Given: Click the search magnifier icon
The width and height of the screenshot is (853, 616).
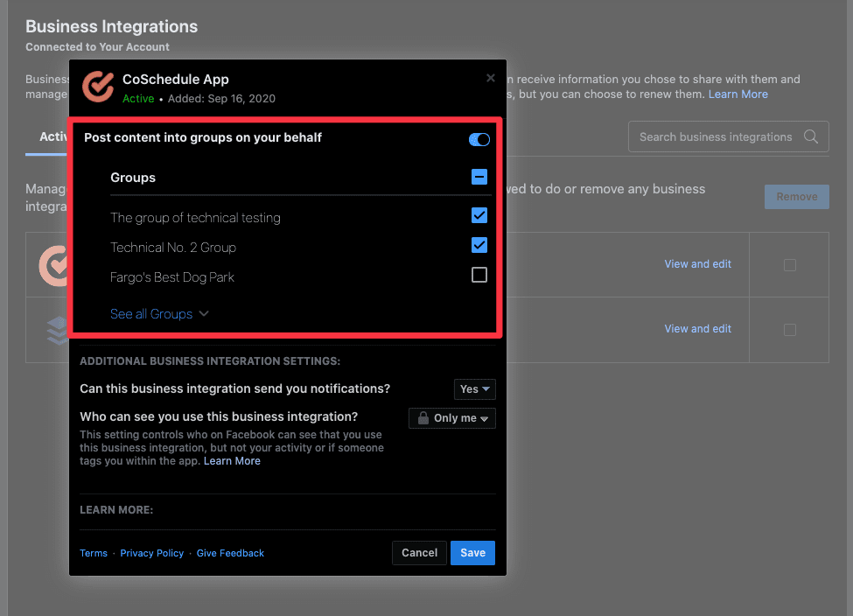Looking at the screenshot, I should point(810,136).
